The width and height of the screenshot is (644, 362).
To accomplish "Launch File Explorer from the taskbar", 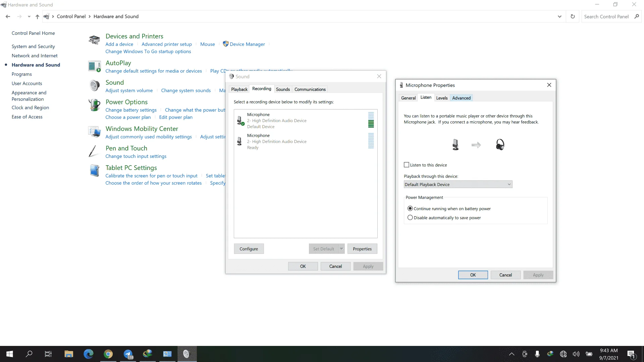I will click(69, 354).
